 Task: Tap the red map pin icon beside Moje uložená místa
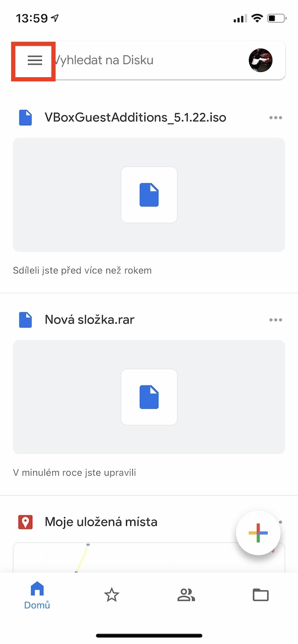[25, 522]
